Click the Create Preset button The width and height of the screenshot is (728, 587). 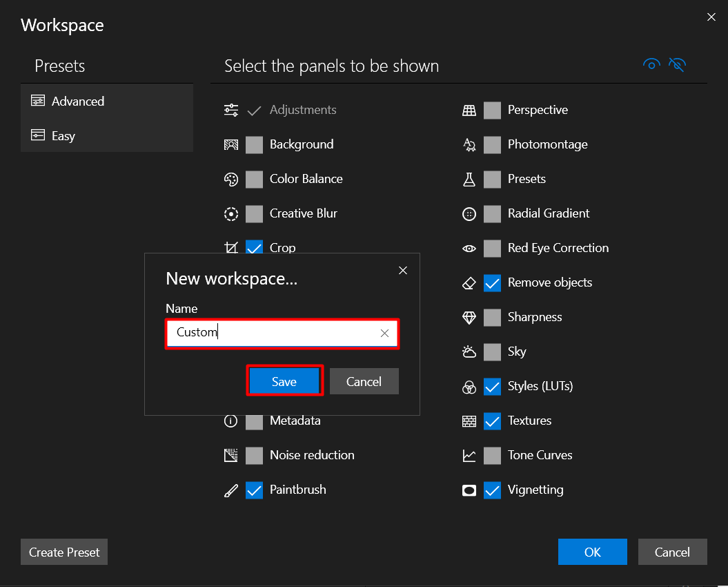[x=64, y=552]
